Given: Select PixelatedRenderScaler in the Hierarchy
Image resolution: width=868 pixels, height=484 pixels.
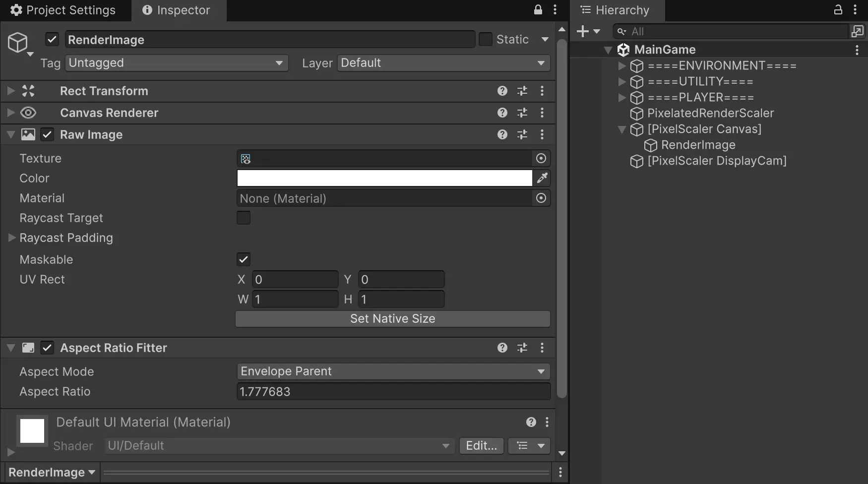Looking at the screenshot, I should [x=710, y=113].
